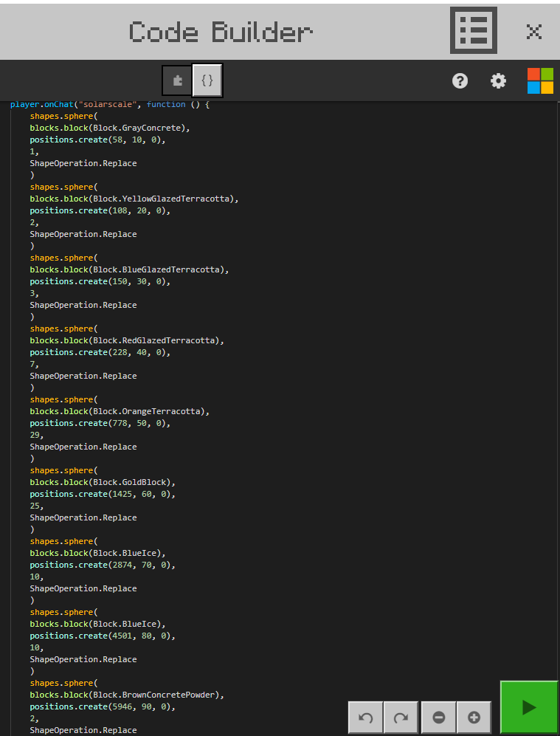The height and width of the screenshot is (736, 560).
Task: Select Block.BlueGlazedTerracotta line
Action: (129, 269)
